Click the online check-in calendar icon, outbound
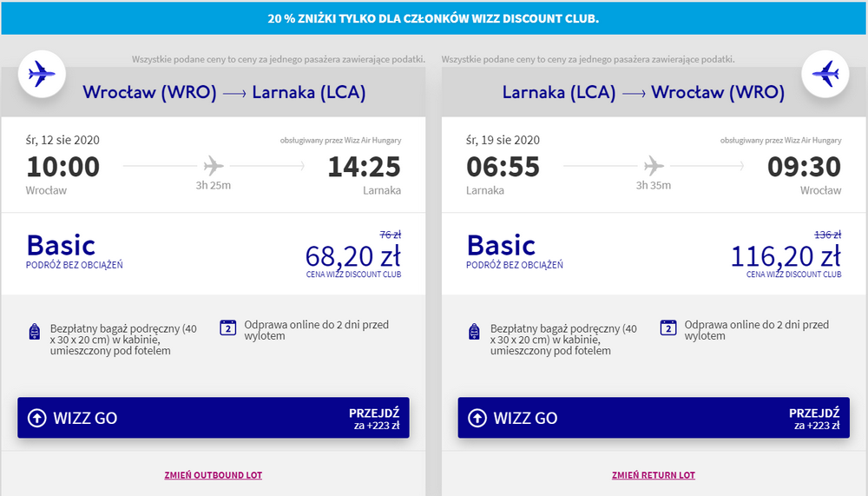This screenshot has height=496, width=868. [228, 327]
